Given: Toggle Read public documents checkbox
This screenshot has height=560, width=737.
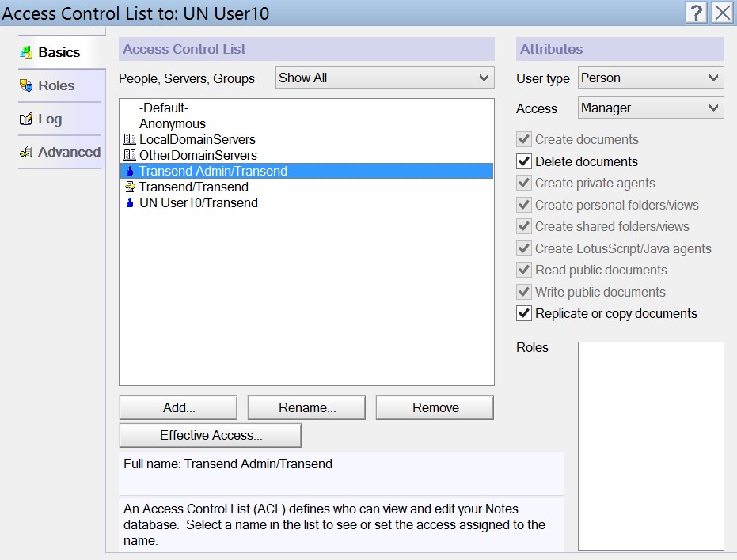Looking at the screenshot, I should click(523, 270).
